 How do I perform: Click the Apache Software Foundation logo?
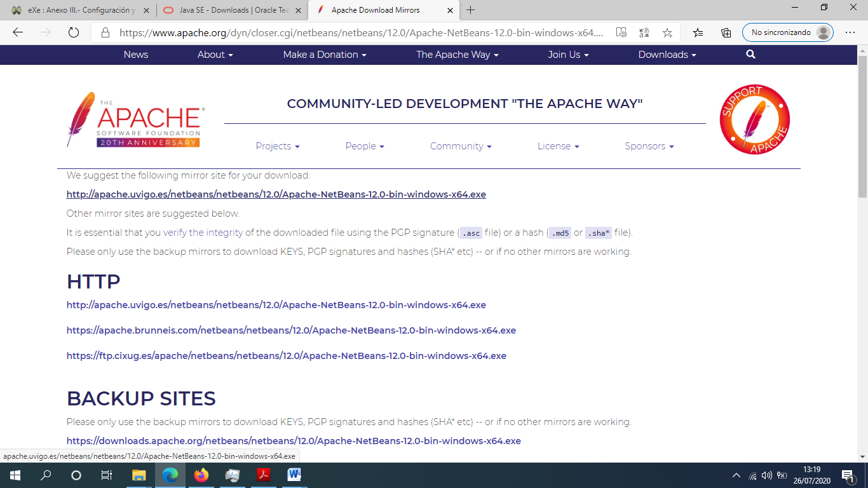(135, 120)
